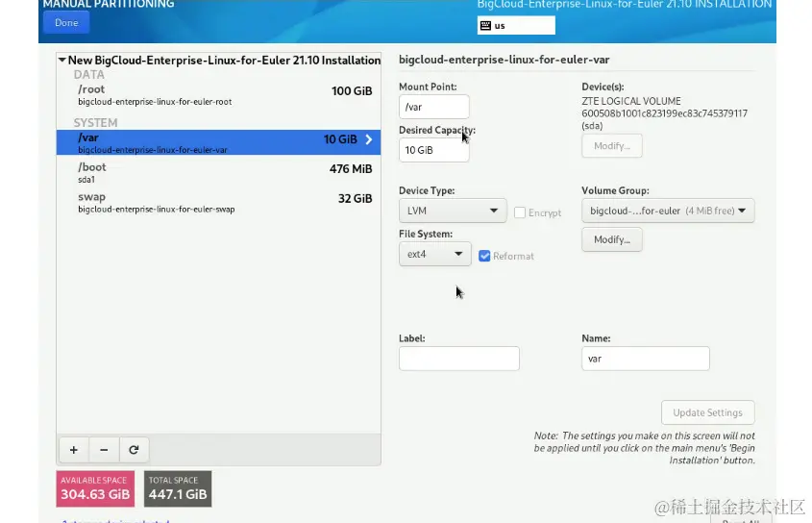The image size is (812, 523).
Task: Click the arrow on the /var row
Action: click(369, 139)
